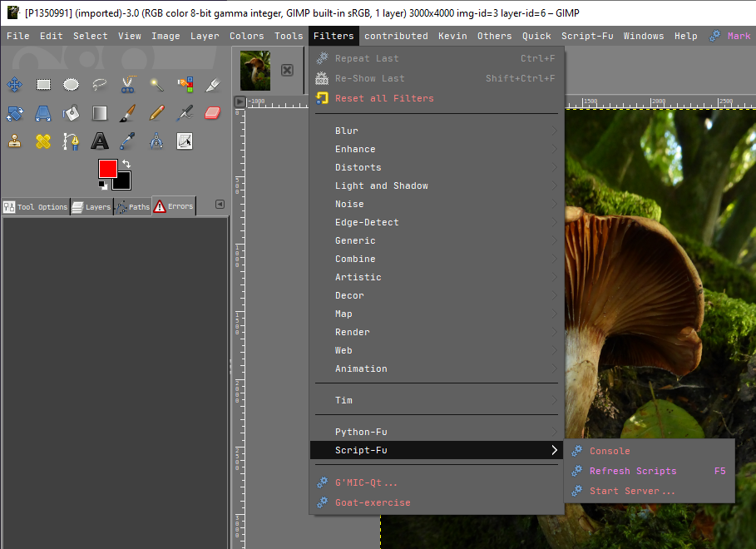Click the Curves tool icon
Viewport: 756px width, 549px height.
[x=185, y=141]
